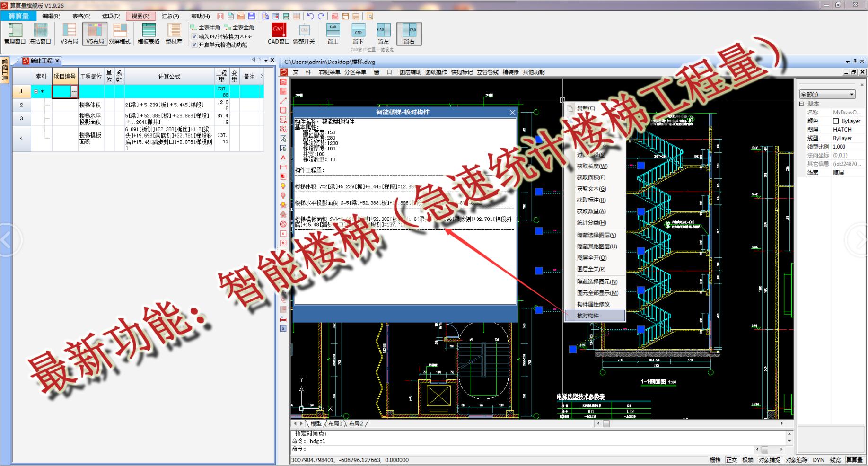
Task: Open 模板表格 template tables
Action: (x=149, y=34)
